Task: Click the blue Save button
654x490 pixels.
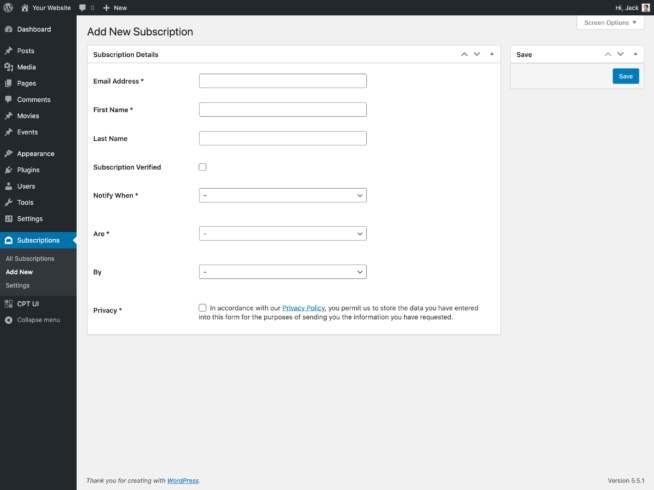Action: point(625,76)
